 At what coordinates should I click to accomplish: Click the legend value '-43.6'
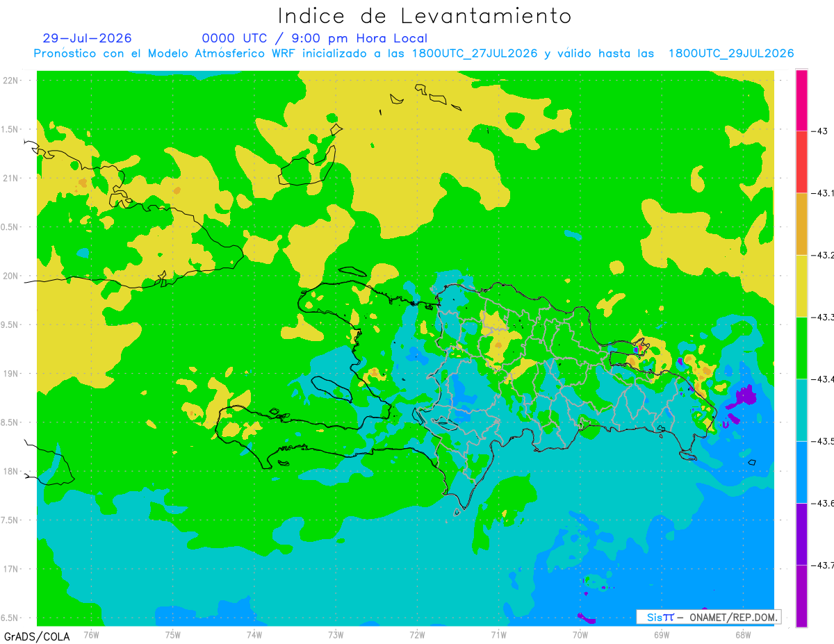click(822, 503)
